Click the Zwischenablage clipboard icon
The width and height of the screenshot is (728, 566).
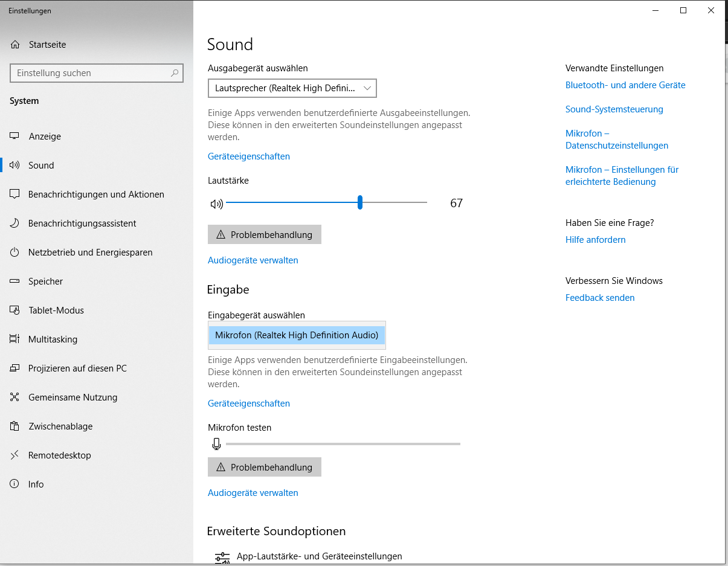15,426
